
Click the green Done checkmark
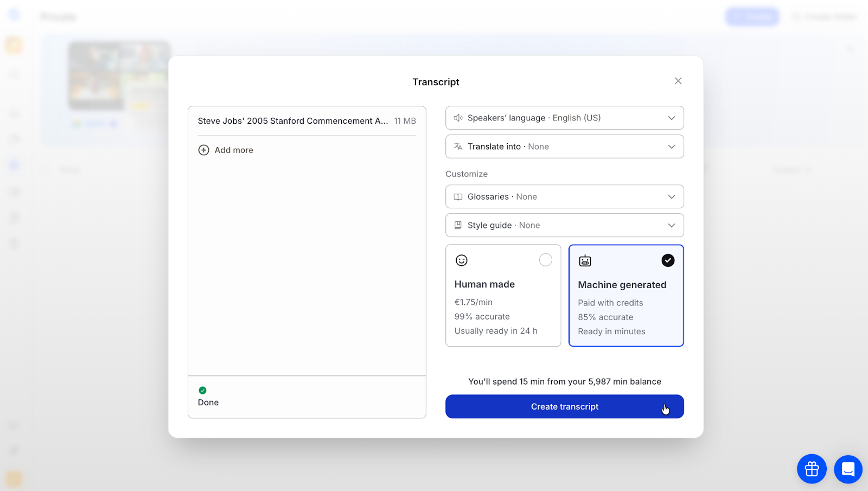tap(203, 390)
